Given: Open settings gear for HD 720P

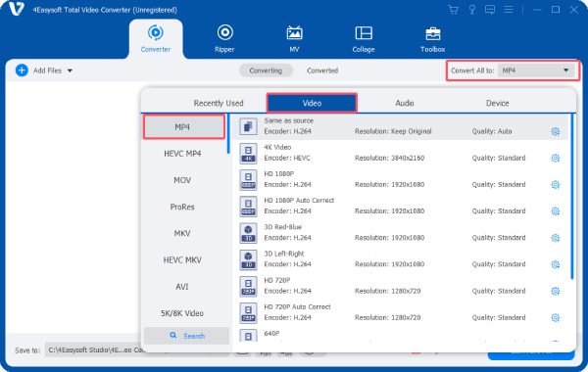Looking at the screenshot, I should tap(556, 291).
